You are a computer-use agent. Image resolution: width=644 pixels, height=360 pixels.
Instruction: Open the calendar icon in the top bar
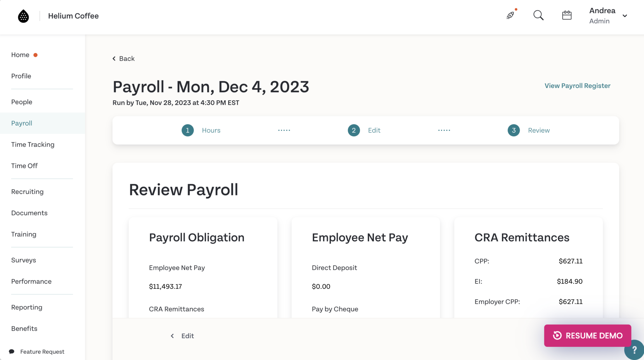(566, 15)
